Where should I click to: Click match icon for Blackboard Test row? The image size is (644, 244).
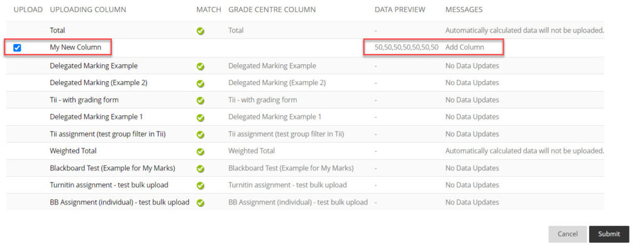click(201, 169)
